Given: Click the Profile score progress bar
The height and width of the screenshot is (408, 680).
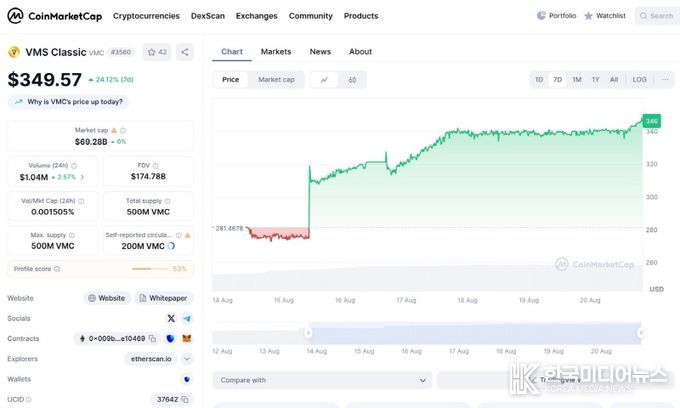Looking at the screenshot, I should [149, 269].
